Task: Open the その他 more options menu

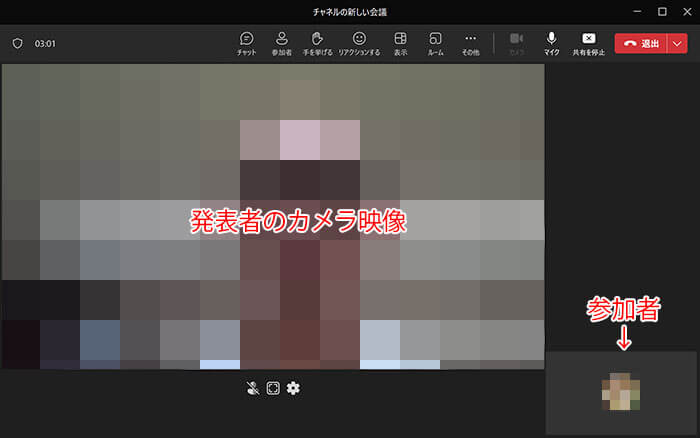Action: [471, 44]
